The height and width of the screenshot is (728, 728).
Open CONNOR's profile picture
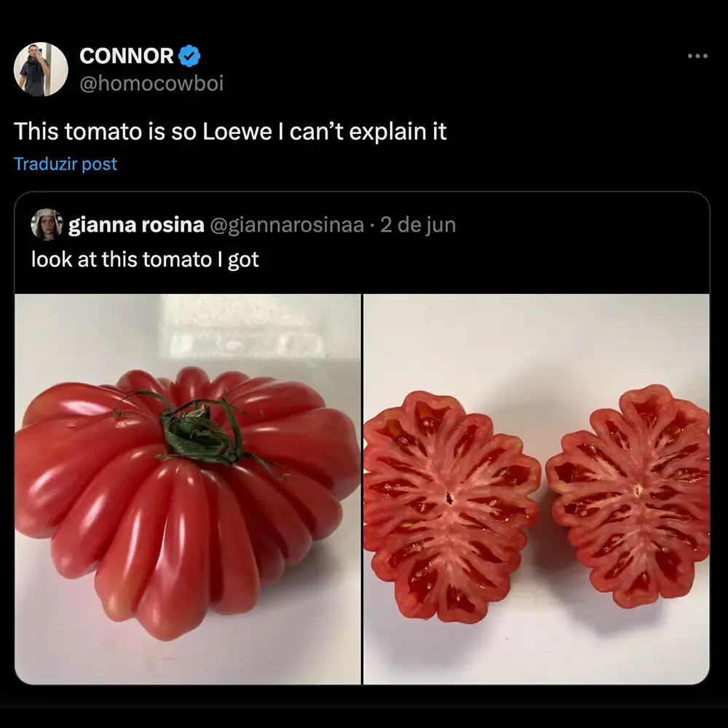41,69
